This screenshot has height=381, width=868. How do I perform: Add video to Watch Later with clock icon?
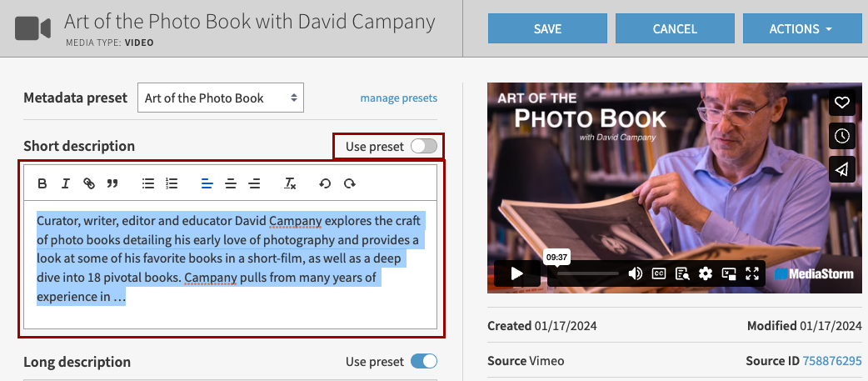click(841, 136)
